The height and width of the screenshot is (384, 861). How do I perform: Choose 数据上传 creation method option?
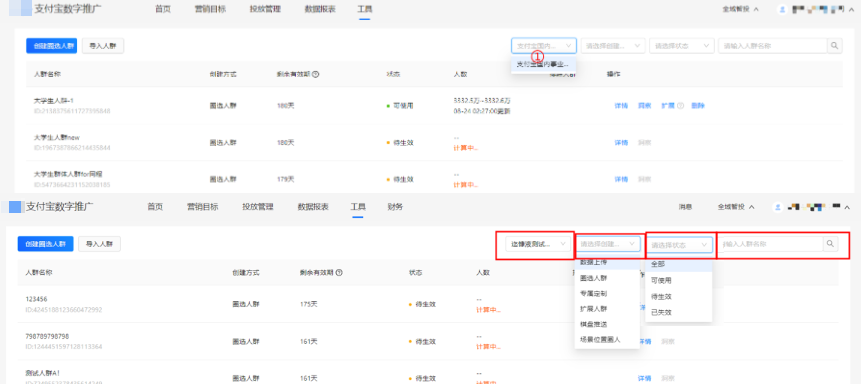tap(607, 263)
